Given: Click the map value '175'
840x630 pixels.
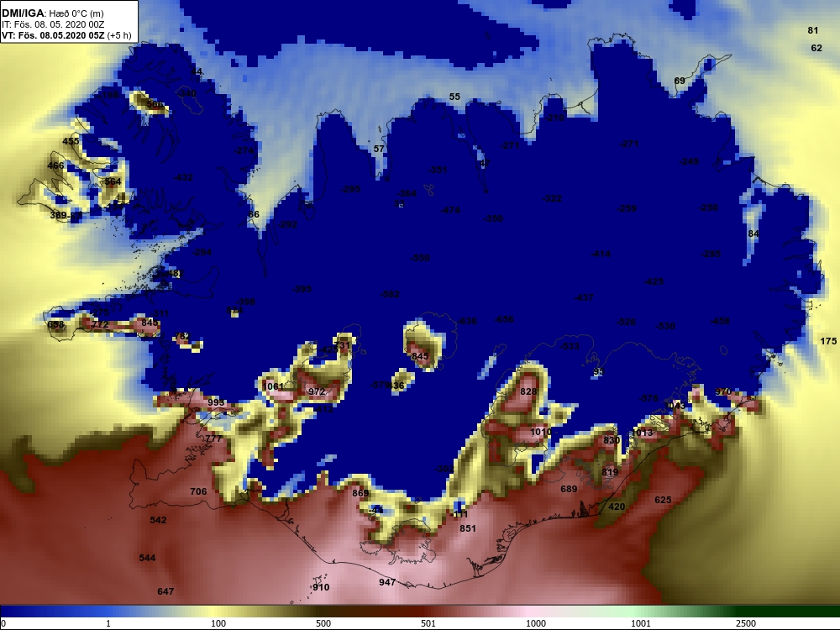Looking at the screenshot, I should tap(828, 341).
